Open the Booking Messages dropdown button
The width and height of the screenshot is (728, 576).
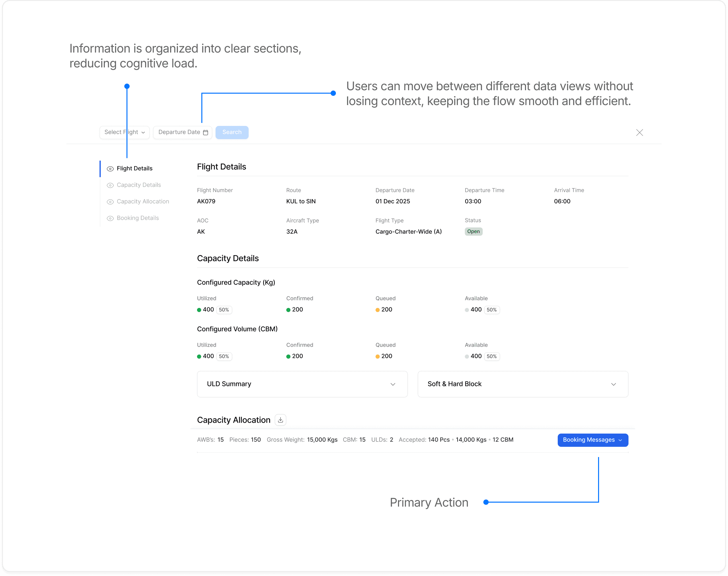pyautogui.click(x=592, y=440)
